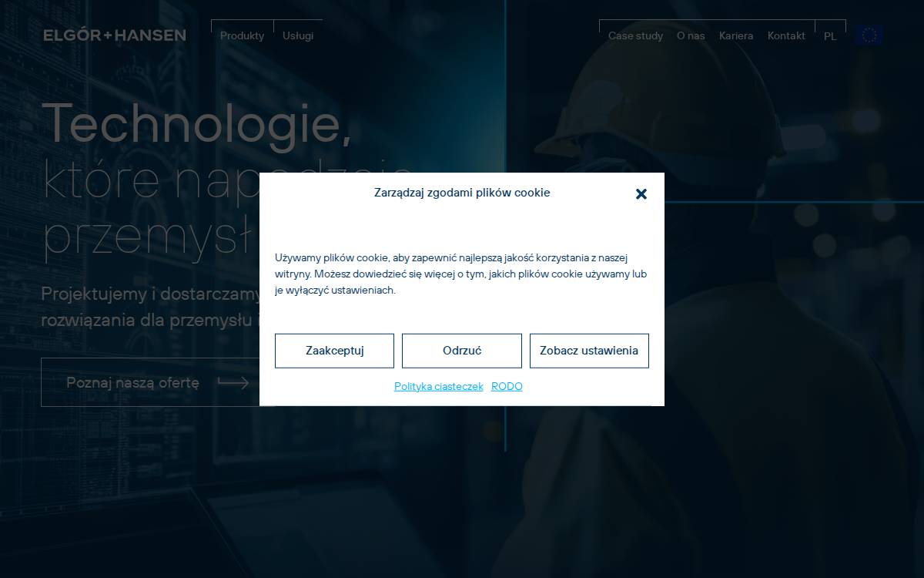Click the arrow in Poznaj naszą ofertę
The image size is (924, 578).
(x=233, y=382)
